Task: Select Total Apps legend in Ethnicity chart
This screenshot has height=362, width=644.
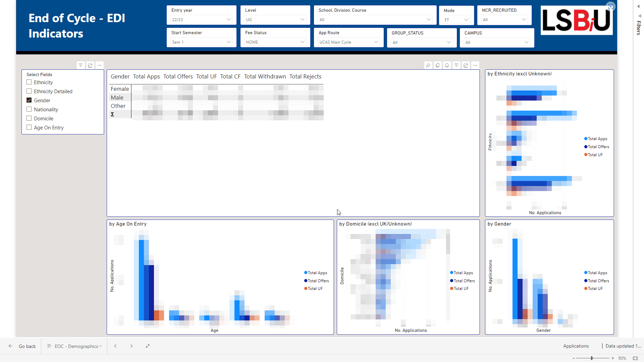Action: tap(596, 139)
